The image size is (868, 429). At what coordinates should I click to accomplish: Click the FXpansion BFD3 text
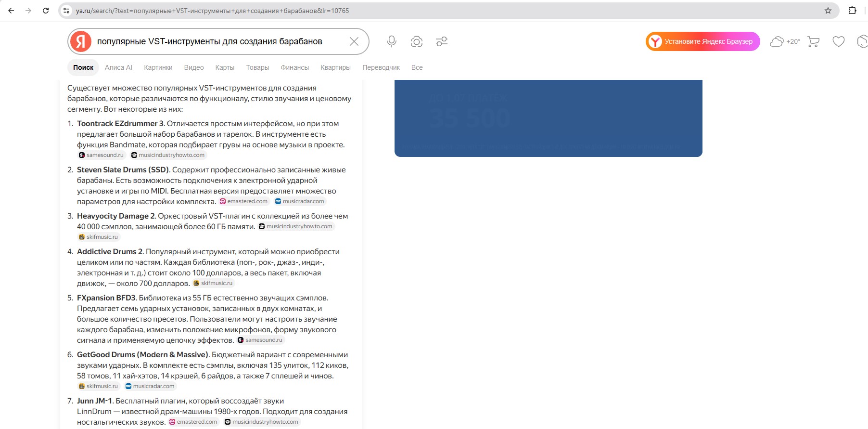point(107,298)
